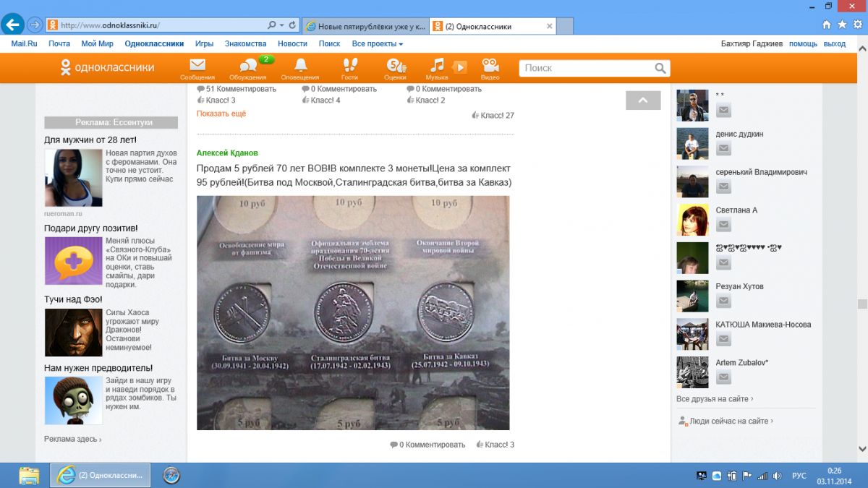Open Обсуждения discussions icon
This screenshot has height=488, width=868.
(247, 67)
